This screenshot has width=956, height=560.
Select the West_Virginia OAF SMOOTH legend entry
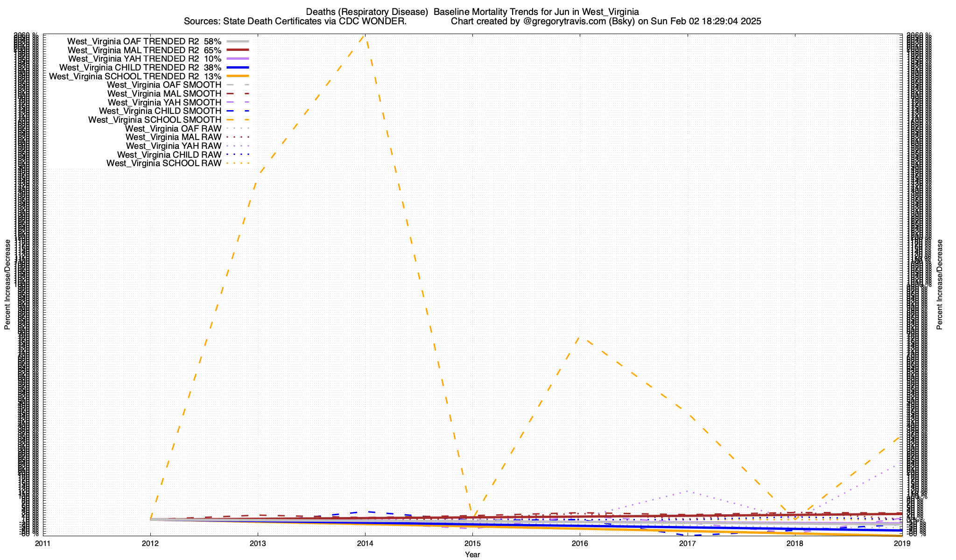pos(164,85)
